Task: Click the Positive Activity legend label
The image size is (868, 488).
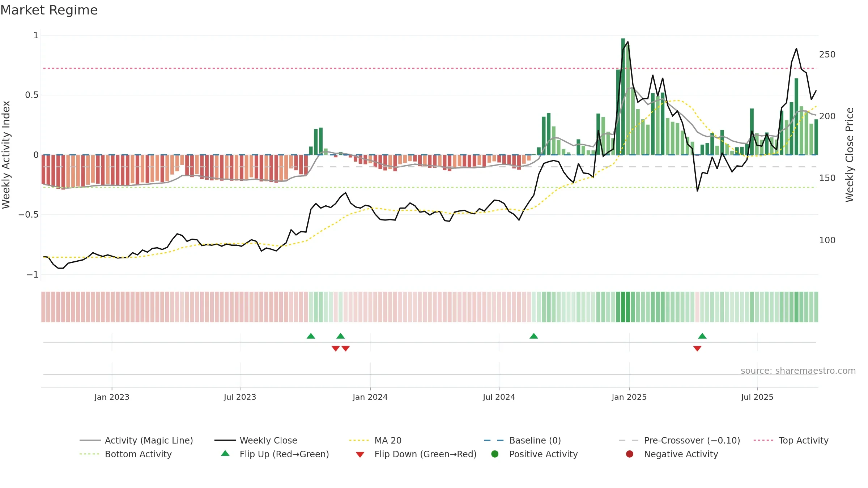Action: point(543,454)
